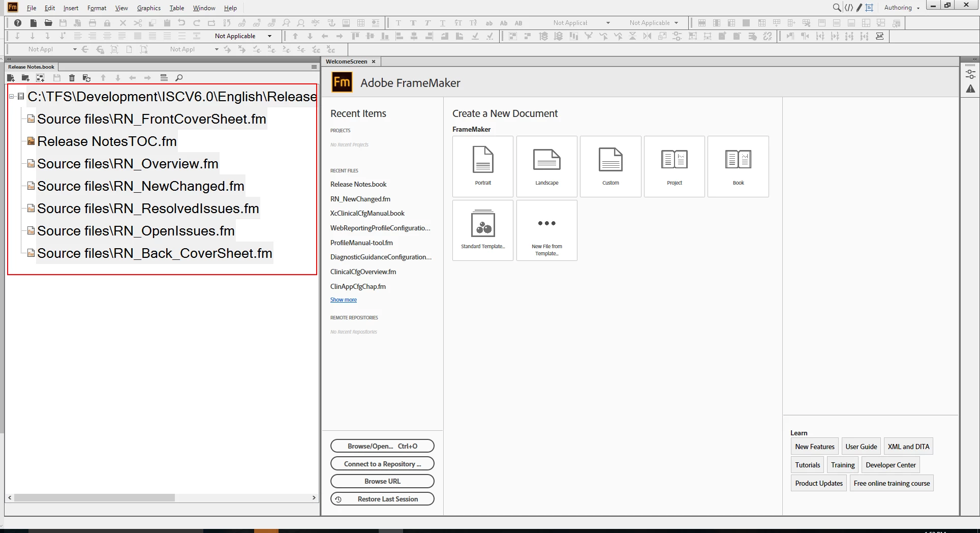
Task: Open the font size Not Applicable dropdown
Action: (x=676, y=23)
